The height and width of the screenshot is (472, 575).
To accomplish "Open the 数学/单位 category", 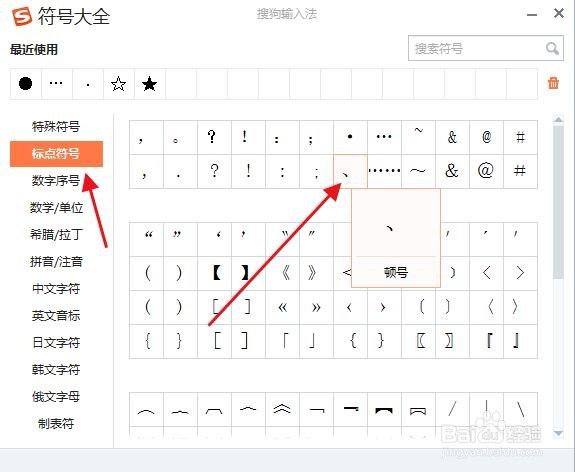I will point(56,208).
